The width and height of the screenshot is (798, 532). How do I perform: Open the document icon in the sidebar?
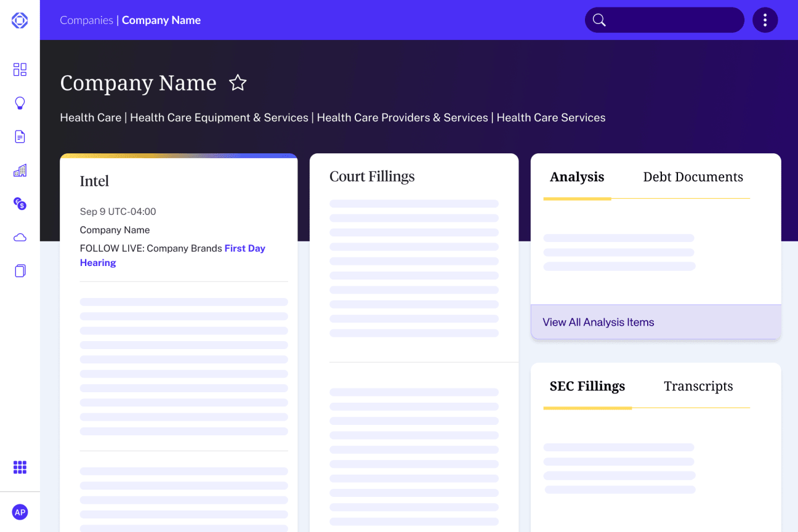click(20, 136)
